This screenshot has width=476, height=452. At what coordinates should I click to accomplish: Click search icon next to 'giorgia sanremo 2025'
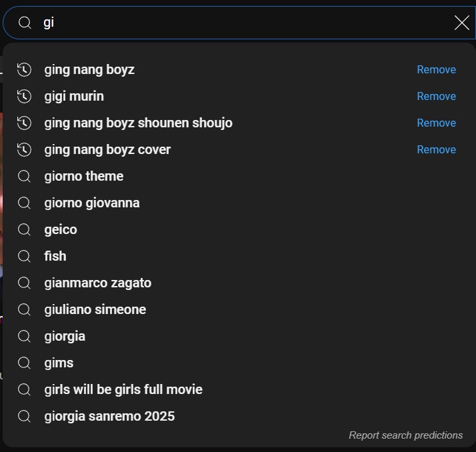[24, 416]
